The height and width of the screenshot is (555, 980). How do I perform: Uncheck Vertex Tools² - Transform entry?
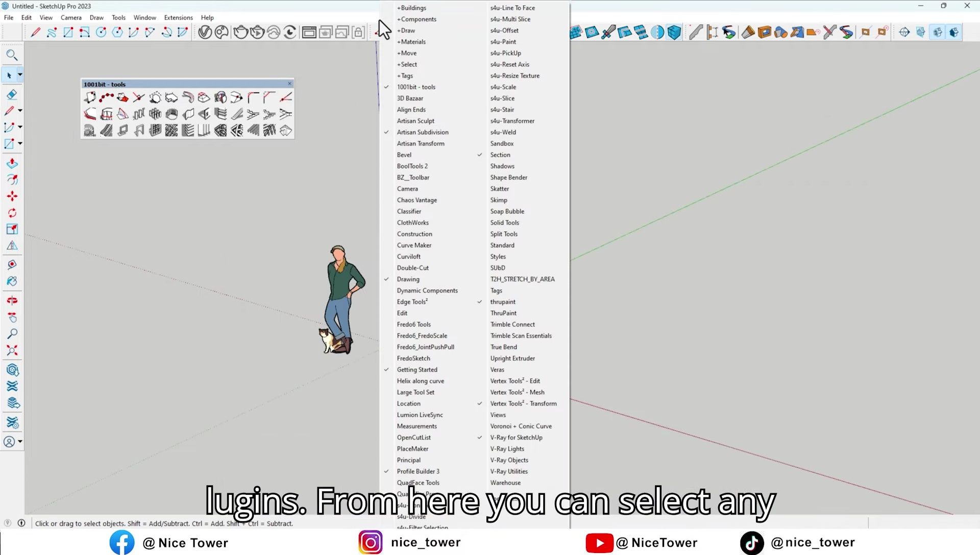(x=523, y=403)
